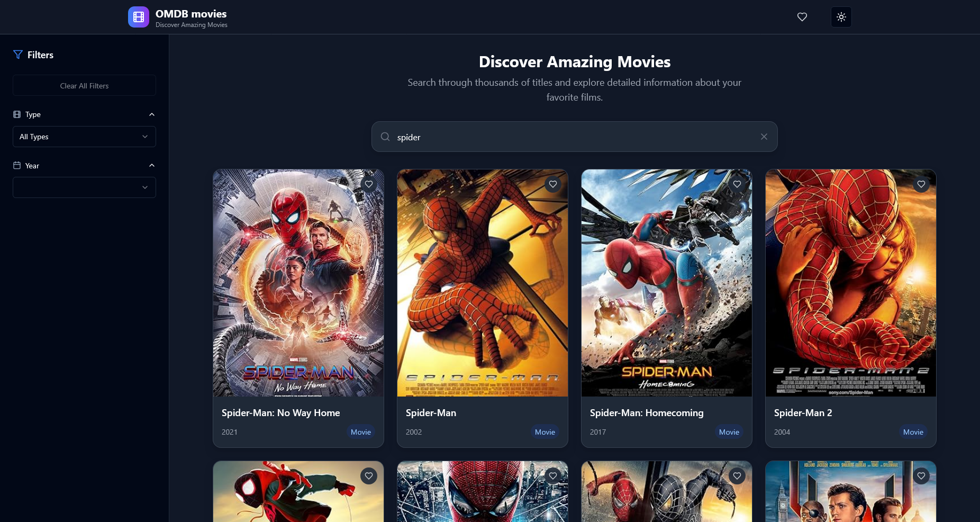
Task: Click the Movie badge on Spider-Man 2002
Action: tap(545, 432)
